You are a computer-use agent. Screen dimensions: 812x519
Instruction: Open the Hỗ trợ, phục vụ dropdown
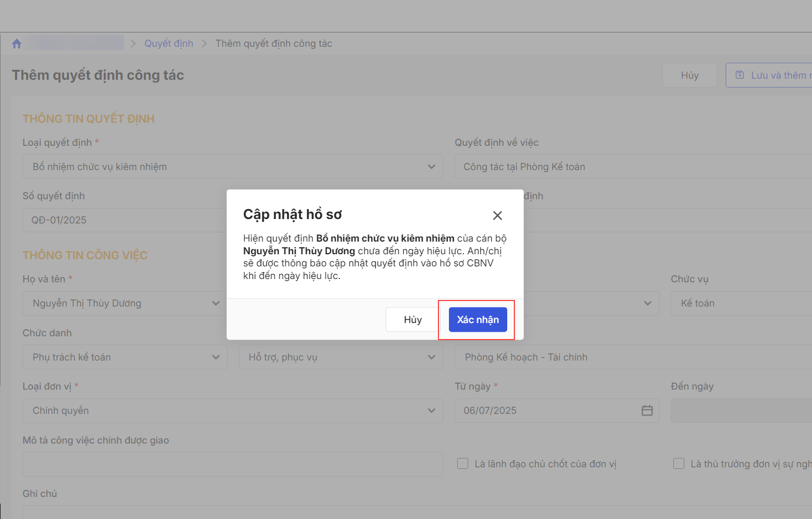(431, 357)
